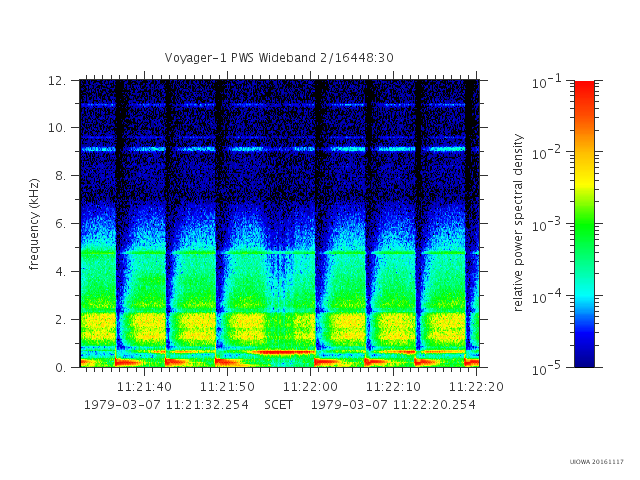Click the "10." frequency tick label

57,128
